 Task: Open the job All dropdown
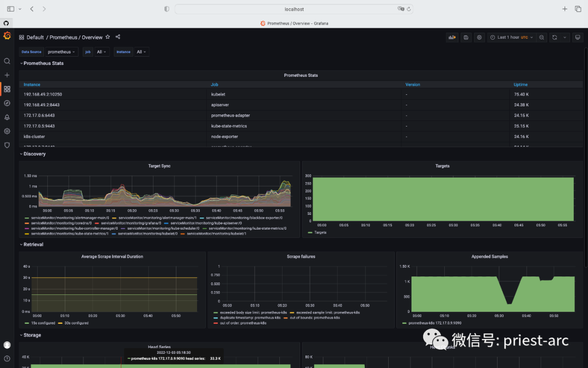point(101,52)
